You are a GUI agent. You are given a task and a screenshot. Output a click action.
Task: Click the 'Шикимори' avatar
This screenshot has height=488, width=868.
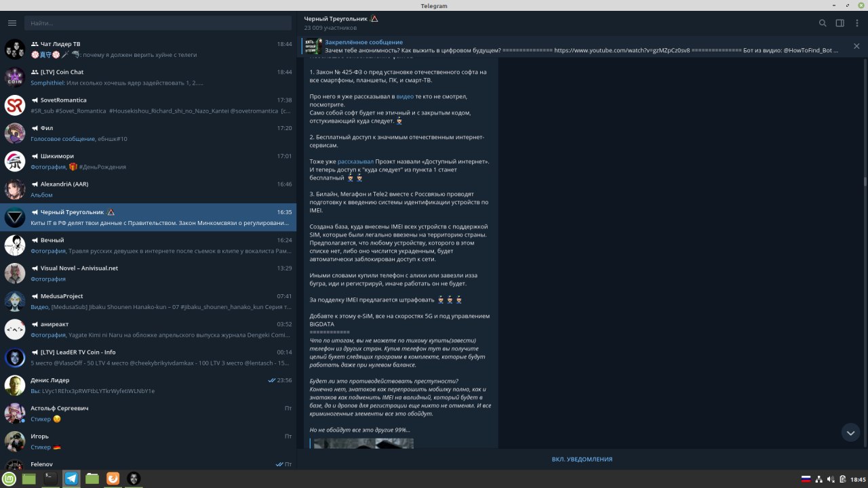tap(15, 161)
